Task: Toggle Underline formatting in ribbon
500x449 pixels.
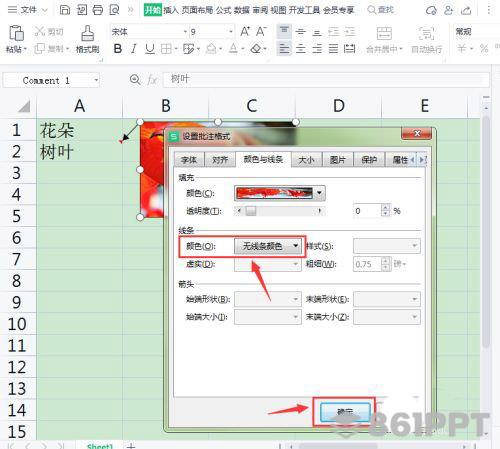Action: coord(150,49)
